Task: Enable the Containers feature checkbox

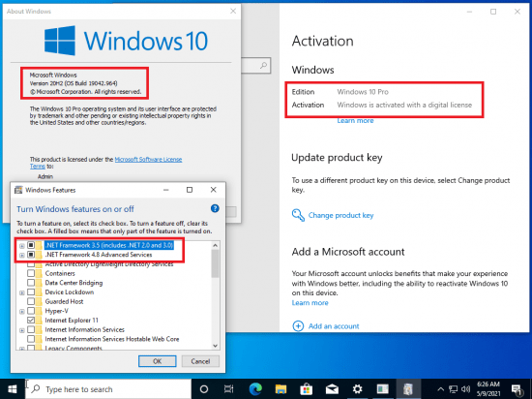Action: (31, 273)
